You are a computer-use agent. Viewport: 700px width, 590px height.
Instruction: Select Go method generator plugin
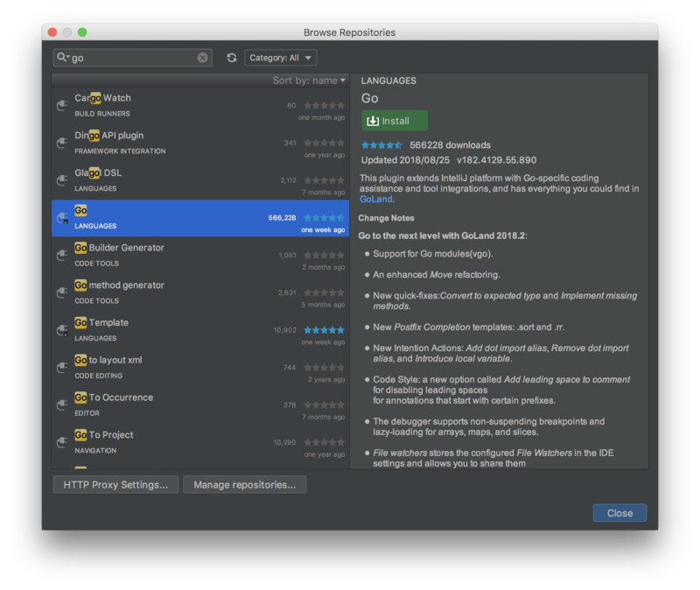[x=200, y=293]
